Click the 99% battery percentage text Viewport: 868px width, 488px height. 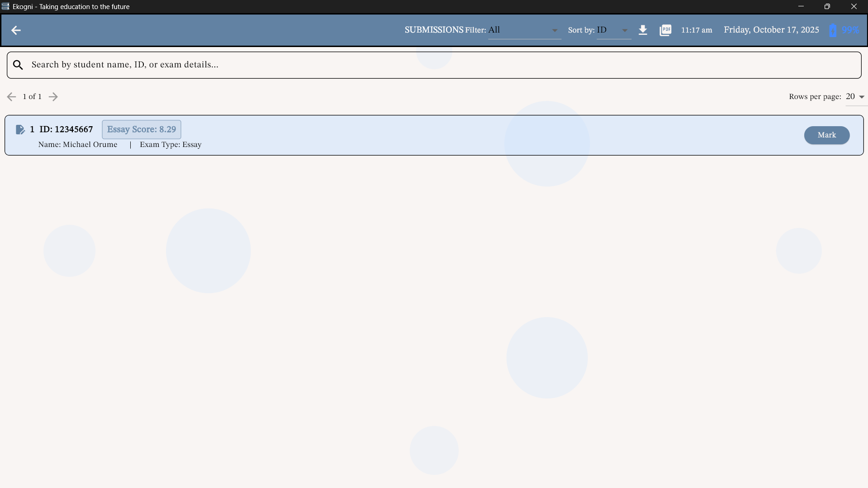point(849,30)
